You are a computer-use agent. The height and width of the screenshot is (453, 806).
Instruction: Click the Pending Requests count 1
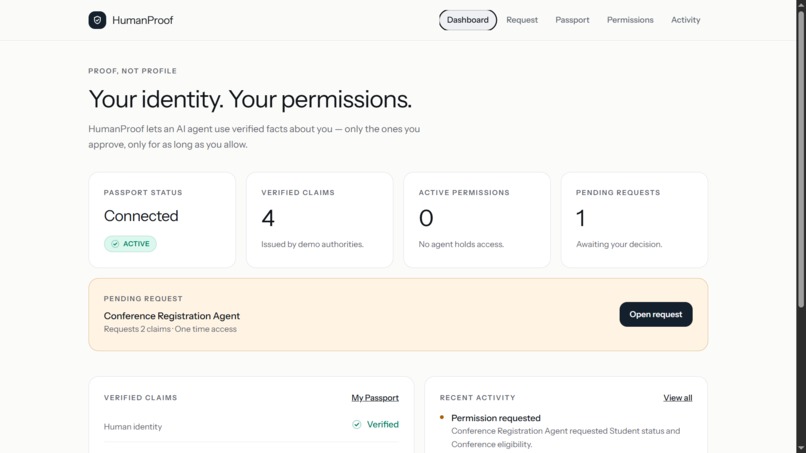(x=581, y=218)
